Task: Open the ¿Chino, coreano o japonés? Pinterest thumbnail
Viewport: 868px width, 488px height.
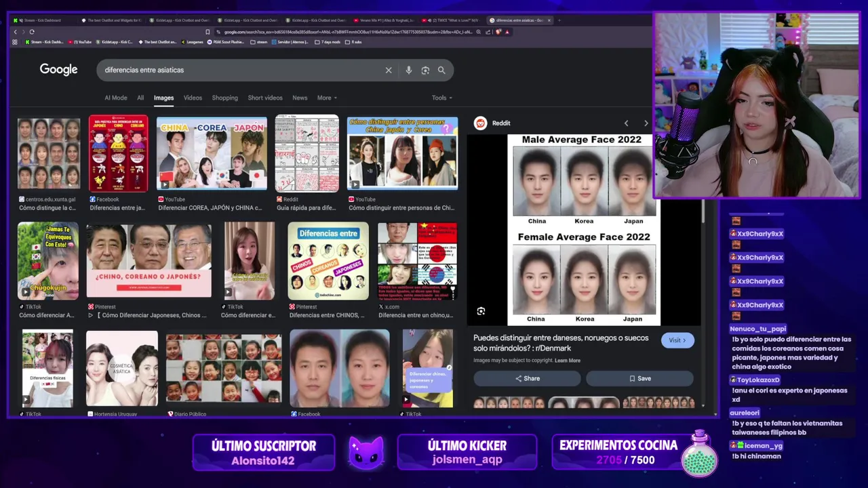Action: tap(149, 261)
